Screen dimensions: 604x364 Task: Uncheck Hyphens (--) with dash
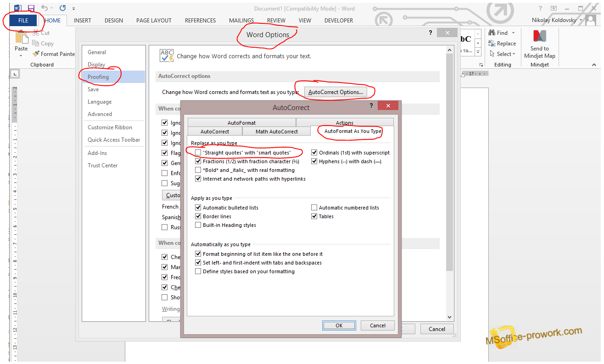314,161
